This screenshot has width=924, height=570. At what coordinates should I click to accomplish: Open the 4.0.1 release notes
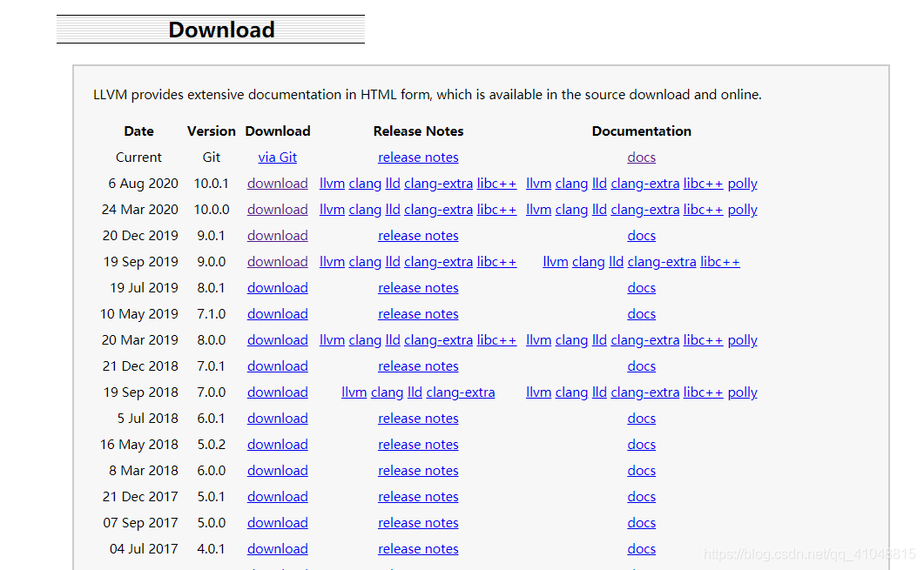[x=418, y=549]
